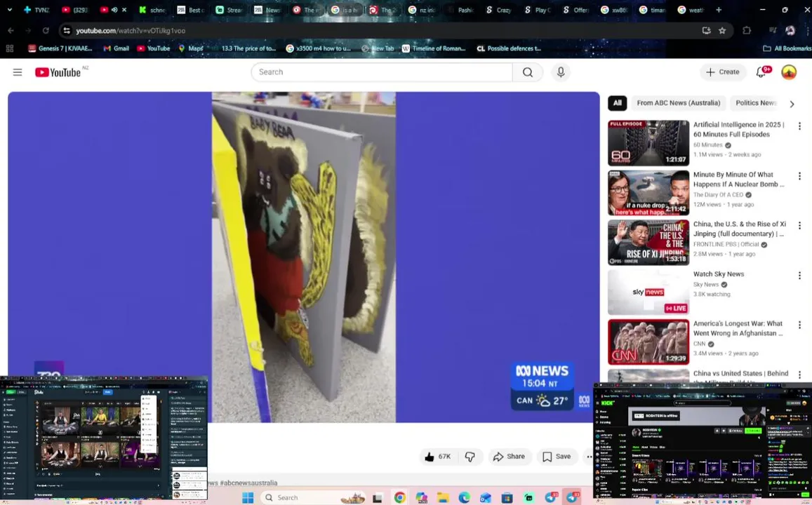The image size is (812, 505).
Task: Share the video
Action: tap(509, 457)
